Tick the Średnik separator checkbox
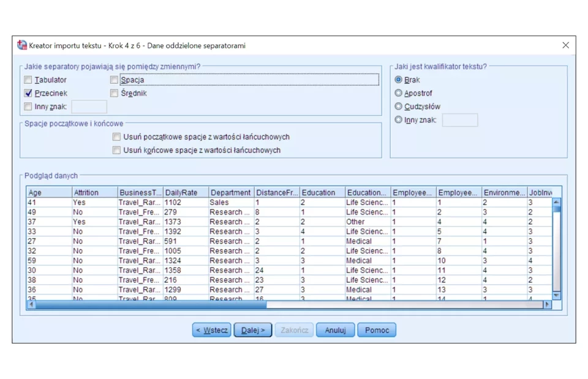Screen dimensions: 588x379 click(115, 94)
